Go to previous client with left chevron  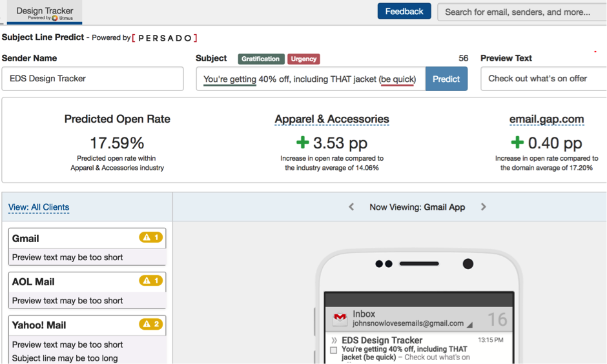coord(351,207)
